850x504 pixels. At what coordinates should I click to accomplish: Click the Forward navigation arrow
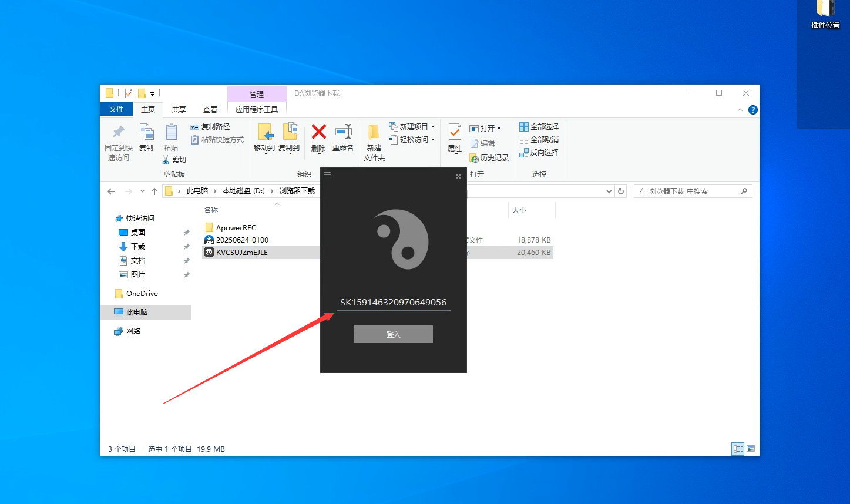pyautogui.click(x=129, y=191)
